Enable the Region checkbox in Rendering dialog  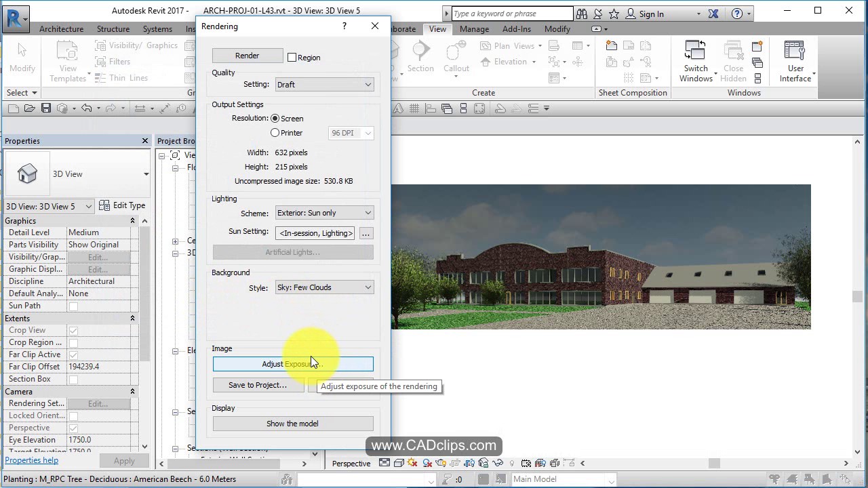tap(292, 57)
